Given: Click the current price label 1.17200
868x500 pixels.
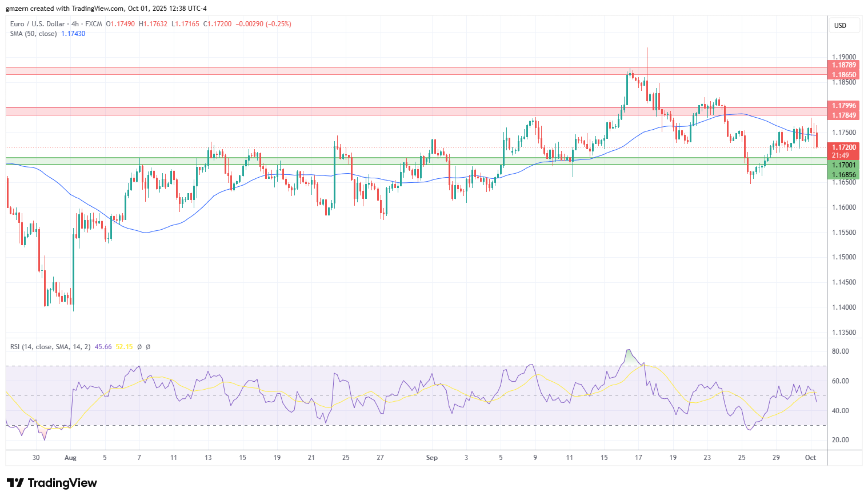Looking at the screenshot, I should click(844, 147).
